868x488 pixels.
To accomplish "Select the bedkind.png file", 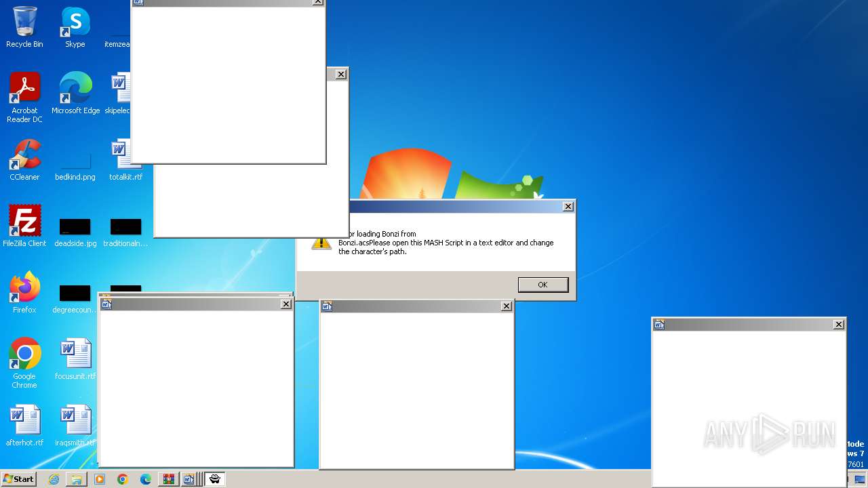I will tap(75, 167).
